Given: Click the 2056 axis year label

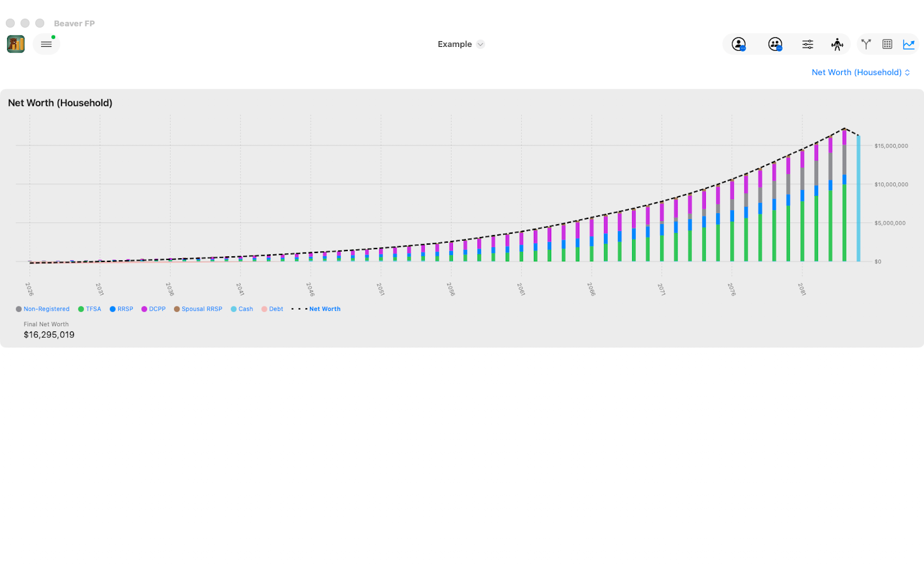Looking at the screenshot, I should pos(450,290).
